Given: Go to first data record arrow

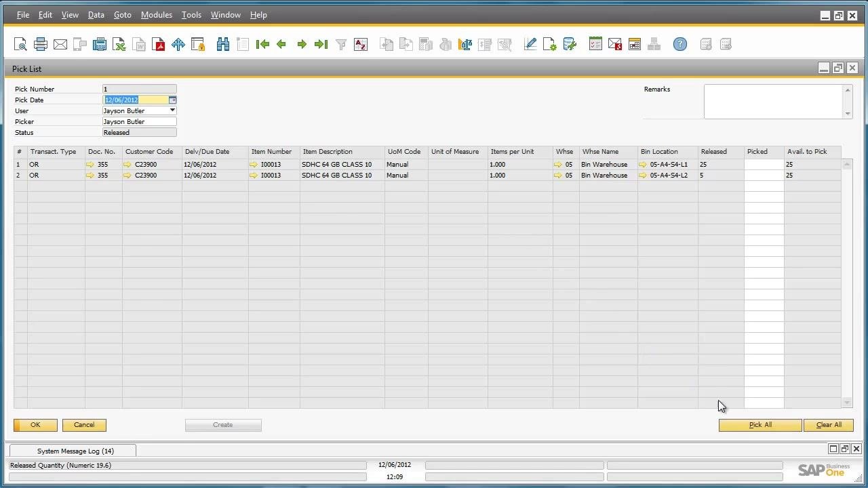Looking at the screenshot, I should tap(262, 45).
